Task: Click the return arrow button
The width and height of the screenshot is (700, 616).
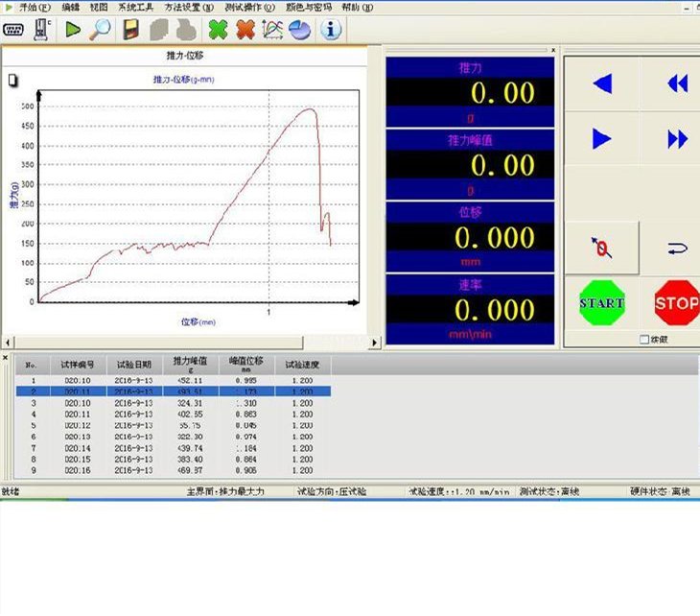Action: click(x=677, y=248)
